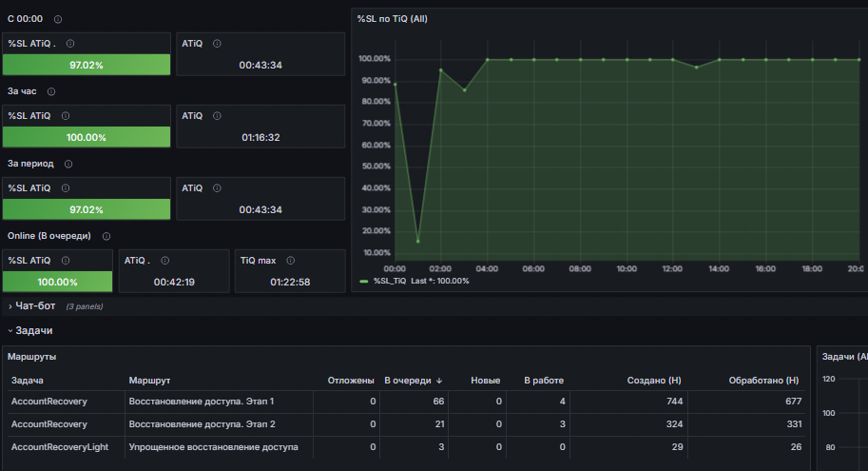The image size is (868, 471).
Task: Click info icon on top %SL ATiQ panel
Action: (x=70, y=44)
